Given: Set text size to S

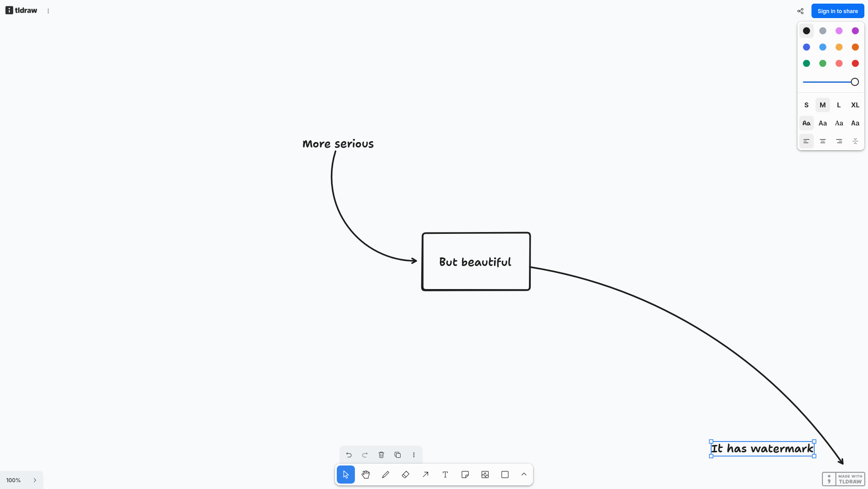Looking at the screenshot, I should pyautogui.click(x=806, y=105).
